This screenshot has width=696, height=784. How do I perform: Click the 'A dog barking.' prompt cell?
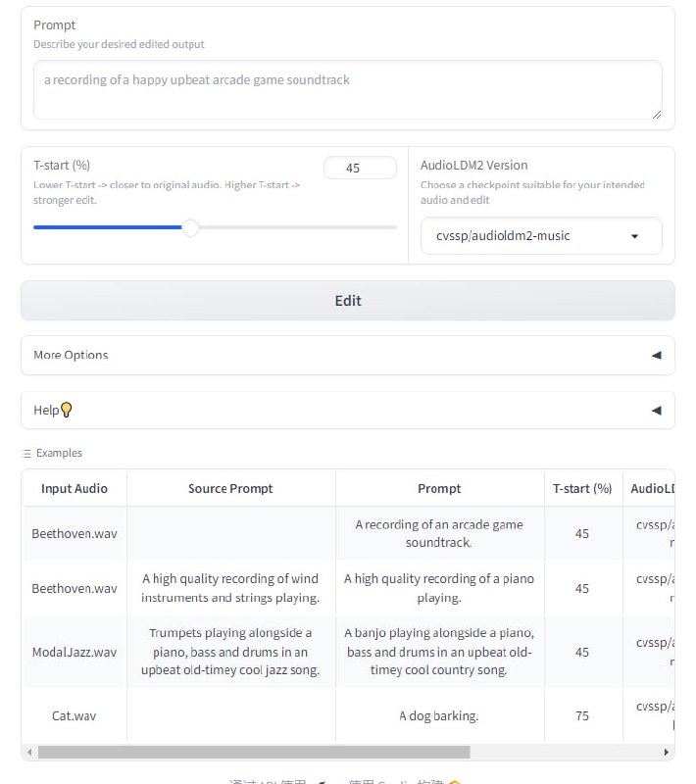point(439,715)
